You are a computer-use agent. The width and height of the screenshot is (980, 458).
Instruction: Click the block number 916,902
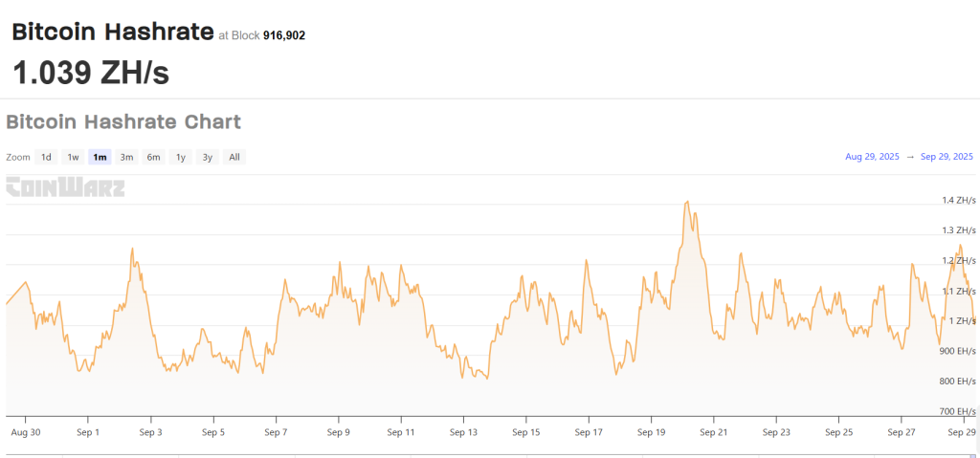tap(284, 35)
